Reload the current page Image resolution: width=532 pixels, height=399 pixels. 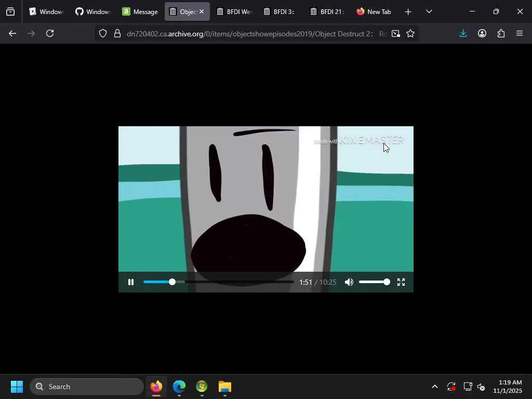click(x=50, y=33)
